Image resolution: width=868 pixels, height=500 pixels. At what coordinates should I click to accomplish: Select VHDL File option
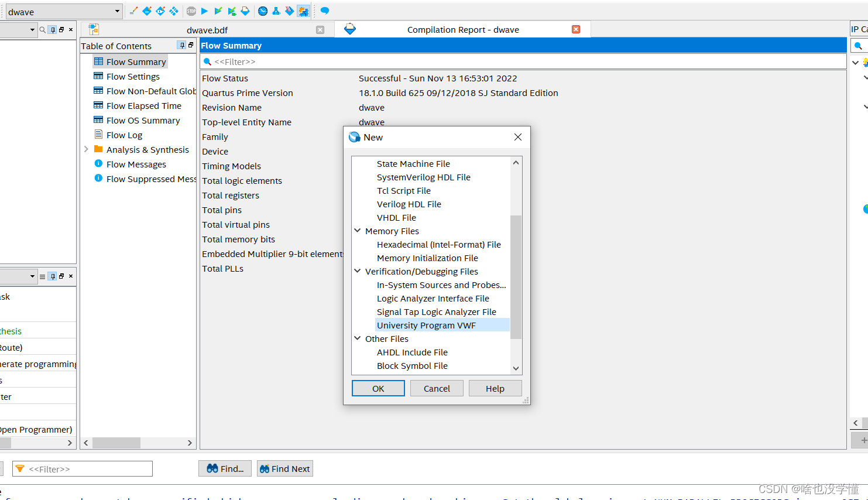point(396,218)
